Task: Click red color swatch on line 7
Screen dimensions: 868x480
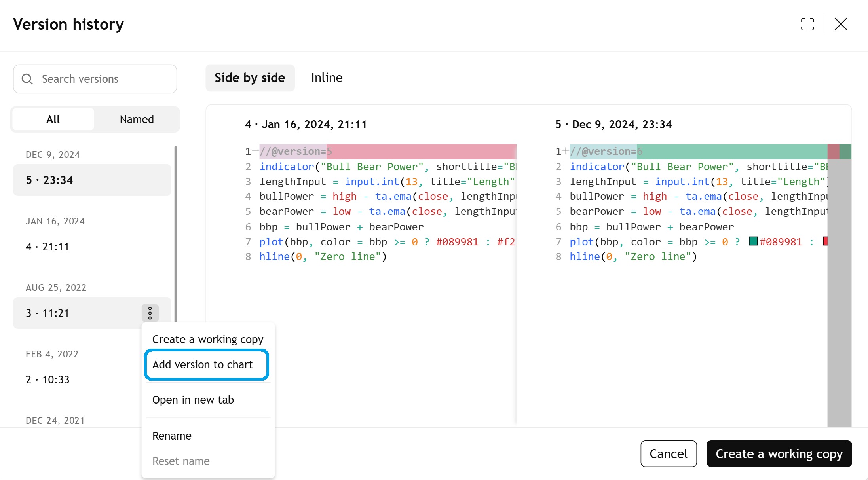Action: [825, 241]
